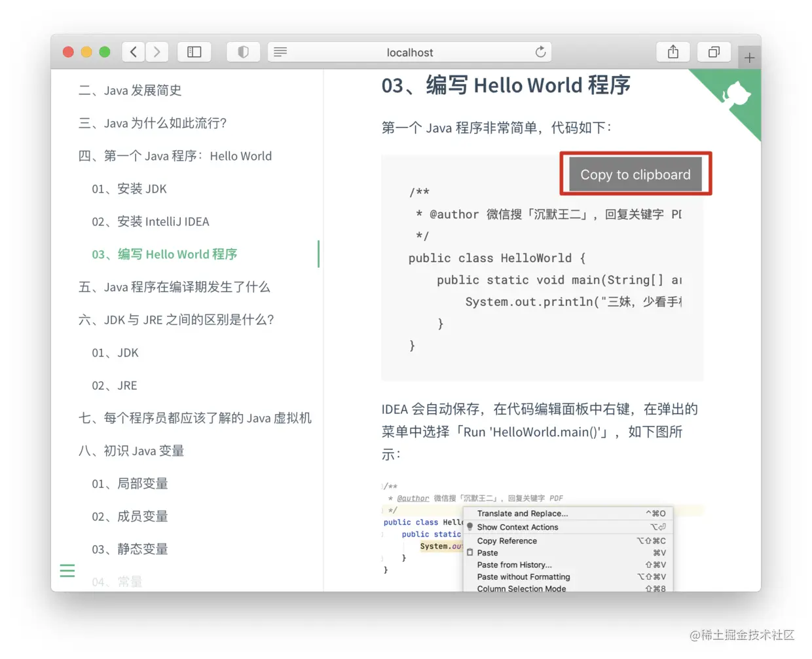Toggle the docsify sidebar hamburger button
812x659 pixels.
tap(67, 571)
